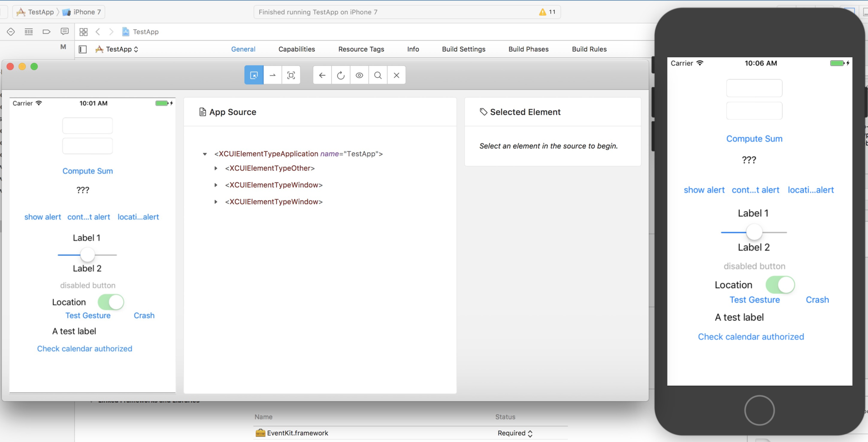868x442 pixels.
Task: Select the Tap By Coordinates tool
Action: (291, 75)
